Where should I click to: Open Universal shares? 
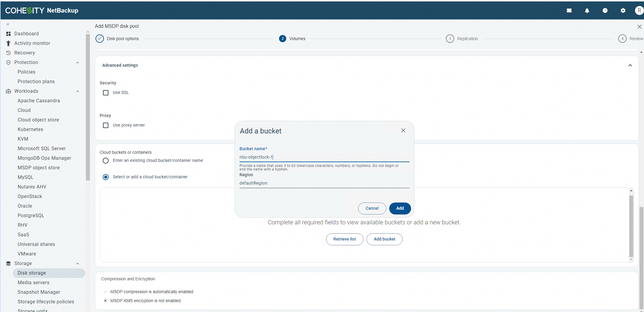click(x=36, y=244)
